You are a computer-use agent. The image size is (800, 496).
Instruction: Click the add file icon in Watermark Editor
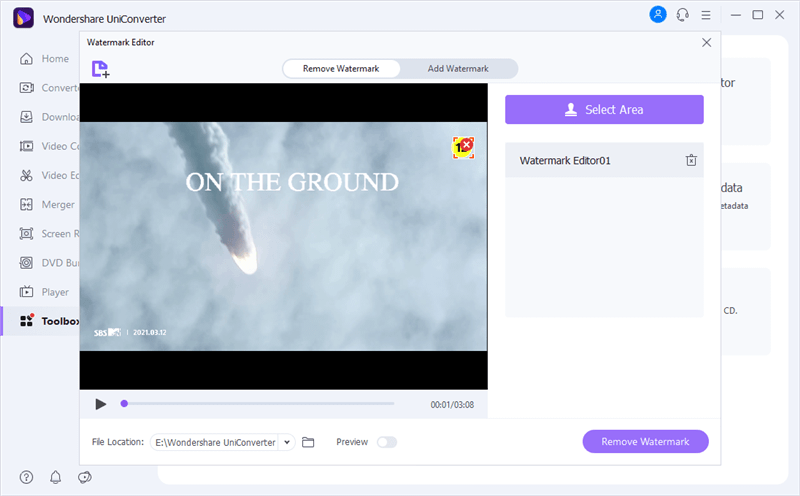[x=101, y=69]
